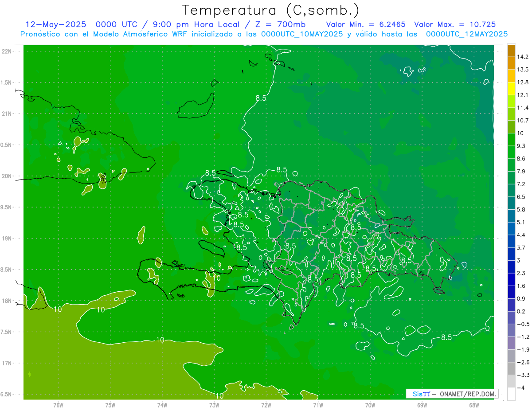Image resolution: width=532 pixels, height=411 pixels.
Task: Click the 76W longitude axis label
Action: pos(58,405)
